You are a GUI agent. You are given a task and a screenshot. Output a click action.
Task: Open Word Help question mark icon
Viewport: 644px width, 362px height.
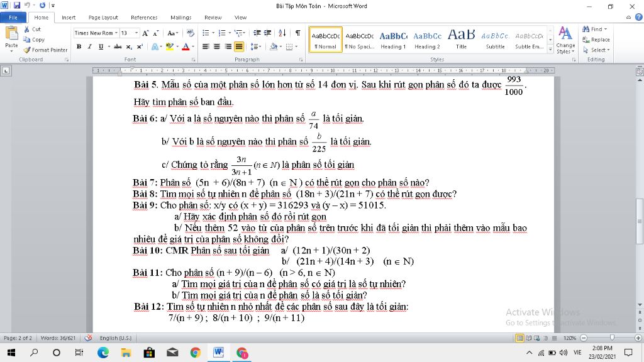click(x=639, y=17)
